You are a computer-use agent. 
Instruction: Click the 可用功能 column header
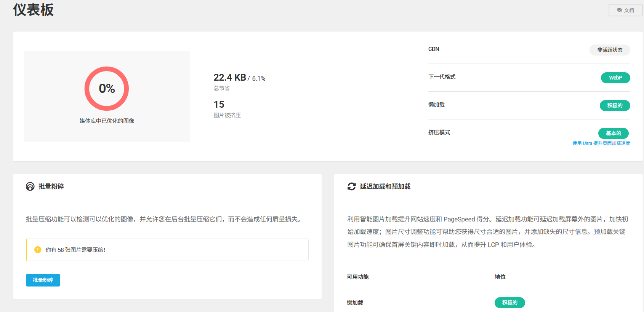[x=357, y=277]
